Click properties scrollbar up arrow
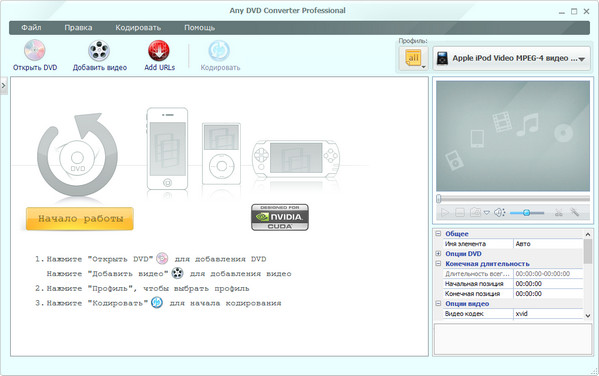Viewport: 599px width, 376px height. pos(588,234)
